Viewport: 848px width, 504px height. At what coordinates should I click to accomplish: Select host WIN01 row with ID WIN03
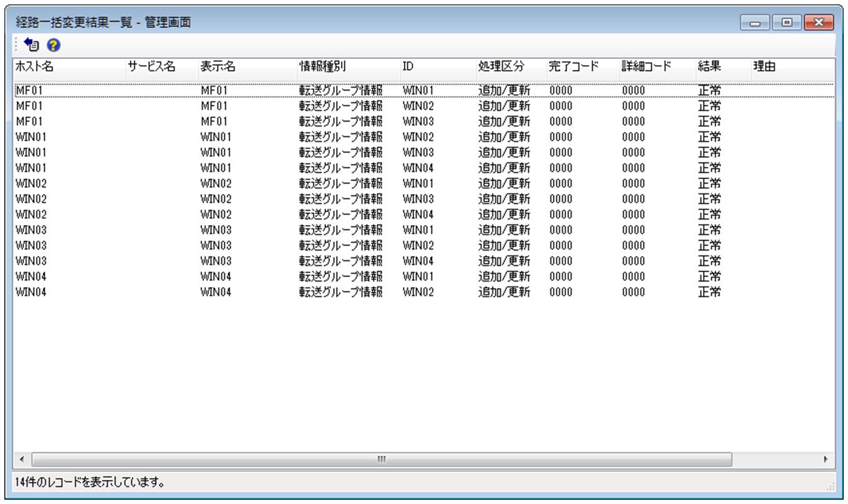point(424,153)
